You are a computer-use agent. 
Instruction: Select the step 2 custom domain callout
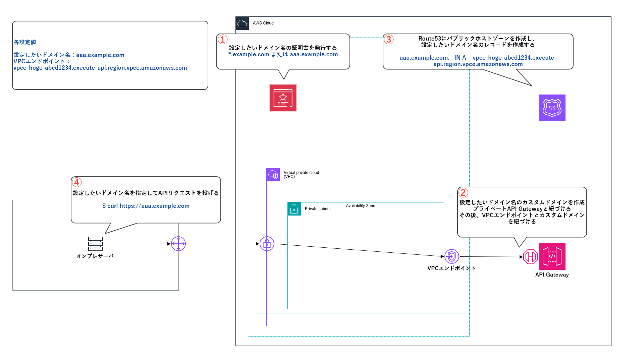[x=522, y=212]
